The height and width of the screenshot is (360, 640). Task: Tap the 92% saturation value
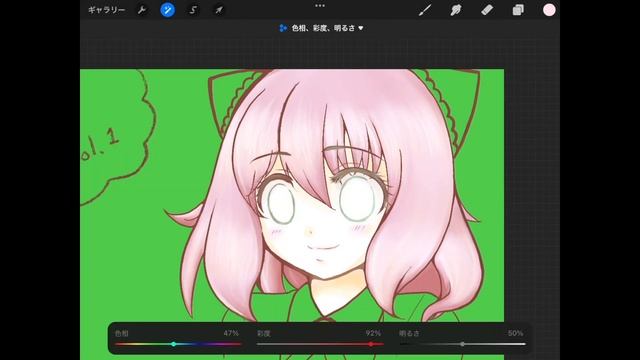373,333
